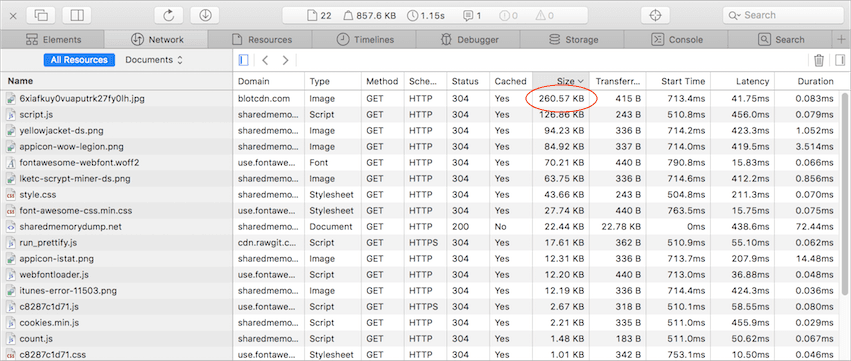
Task: Open the Debugger tab
Action: [468, 40]
